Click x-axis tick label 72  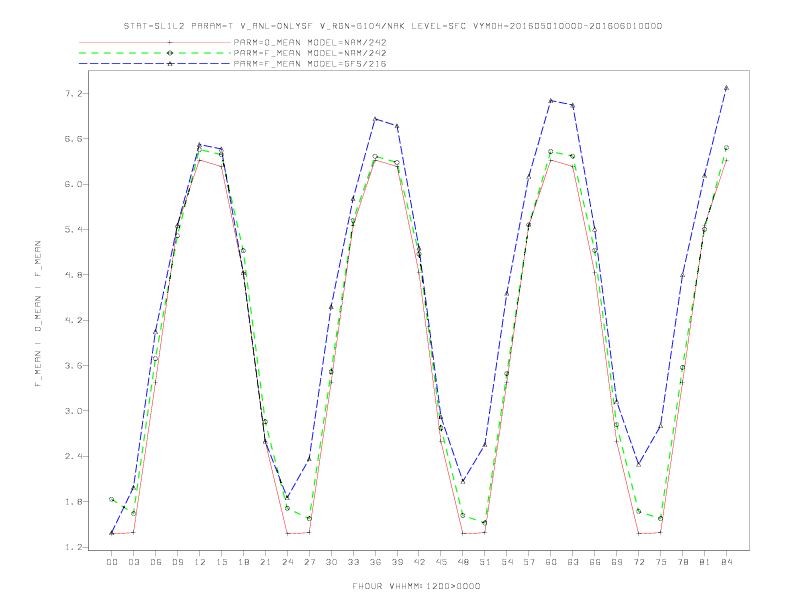coord(639,562)
